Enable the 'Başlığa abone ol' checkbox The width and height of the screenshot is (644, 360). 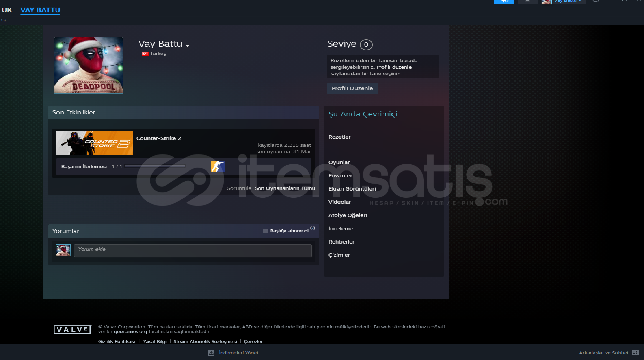click(265, 231)
